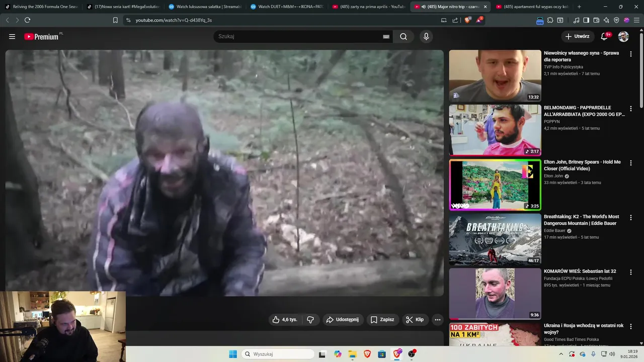This screenshot has height=362, width=644.
Task: Click the Udostępnij share button
Action: [343, 320]
